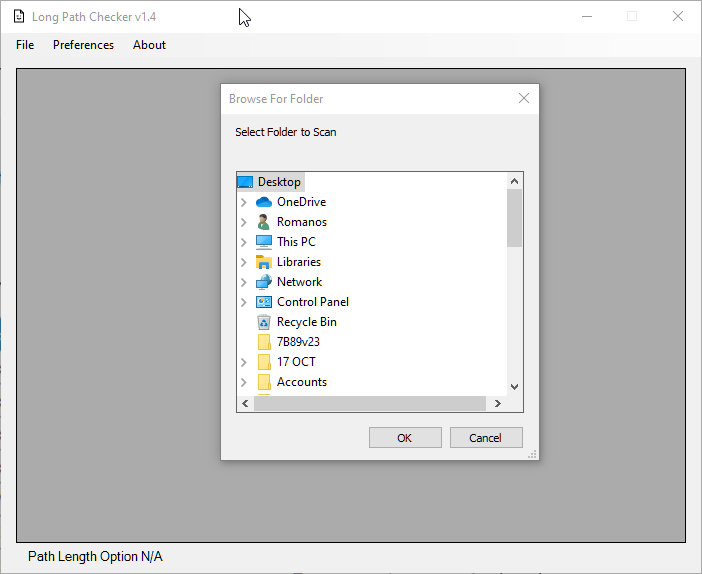The width and height of the screenshot is (702, 574).
Task: Click the 17 OCT folder icon
Action: click(x=264, y=362)
